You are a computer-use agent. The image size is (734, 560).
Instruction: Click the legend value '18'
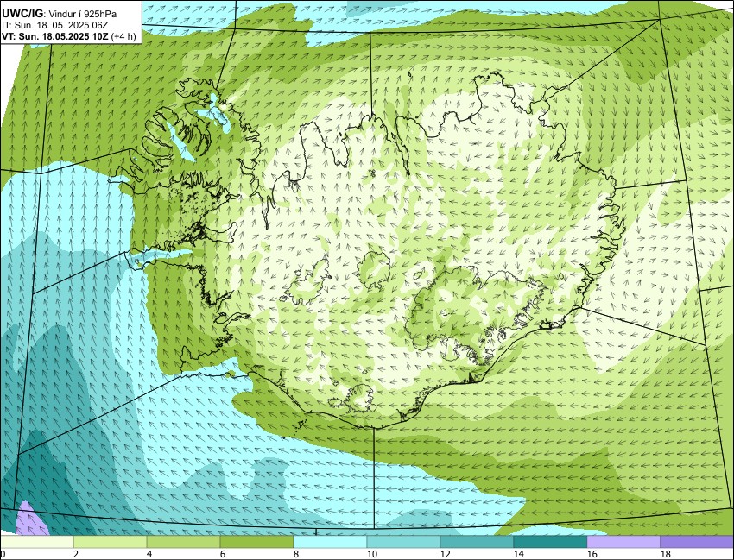click(665, 554)
